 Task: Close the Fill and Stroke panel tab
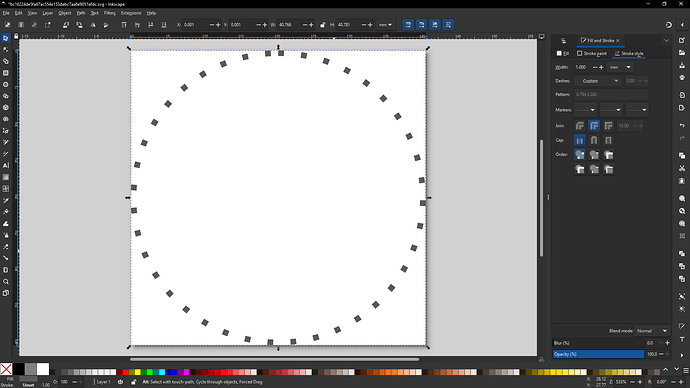[617, 40]
